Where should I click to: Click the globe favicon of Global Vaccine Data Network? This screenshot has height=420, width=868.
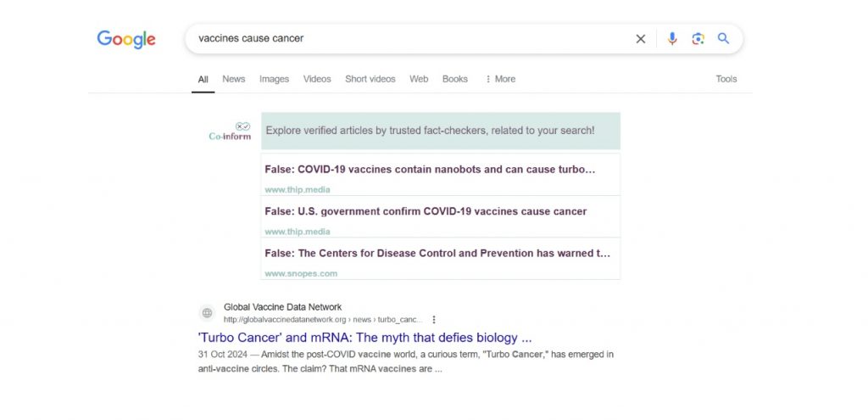(207, 313)
